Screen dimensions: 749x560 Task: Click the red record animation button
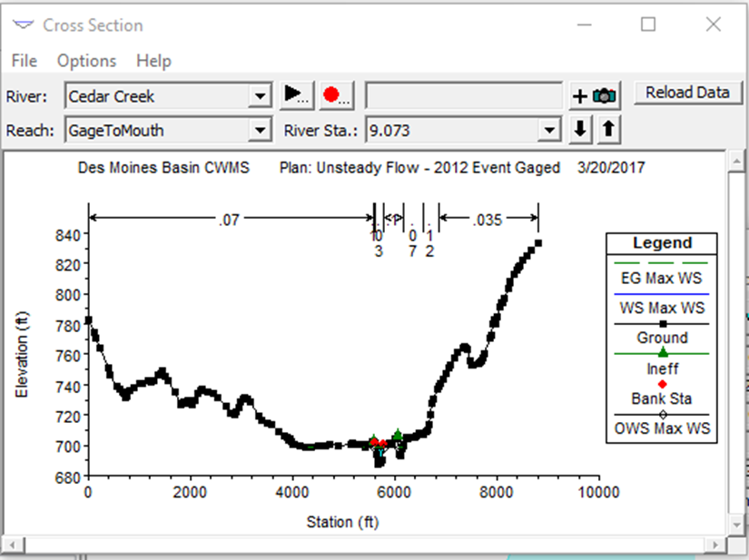tap(336, 95)
